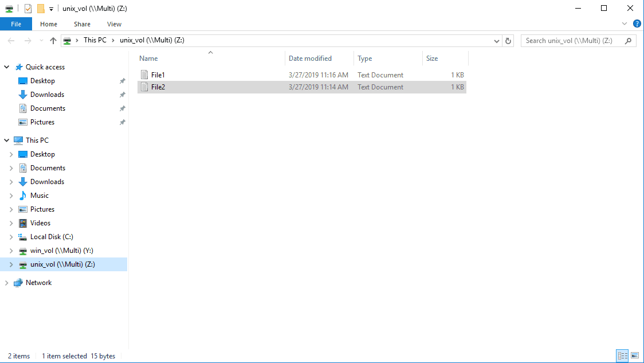Click the search magnifier icon
The width and height of the screenshot is (644, 363).
pyautogui.click(x=629, y=41)
